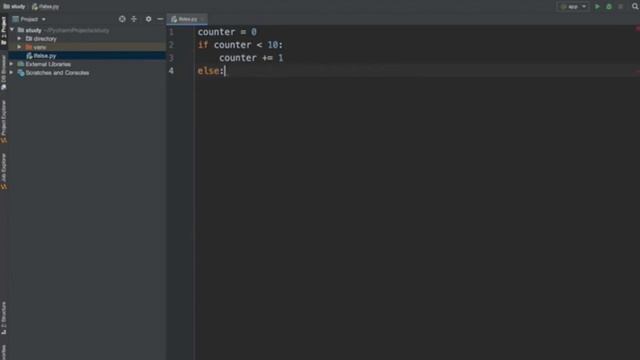Run the app configuration with the green play button
Screen dimensions: 640x360
click(x=597, y=7)
